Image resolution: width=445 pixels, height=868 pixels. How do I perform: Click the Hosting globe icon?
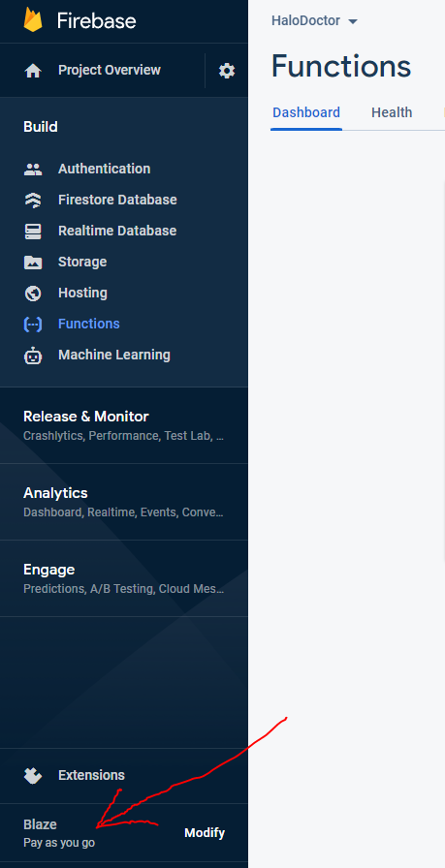click(33, 293)
